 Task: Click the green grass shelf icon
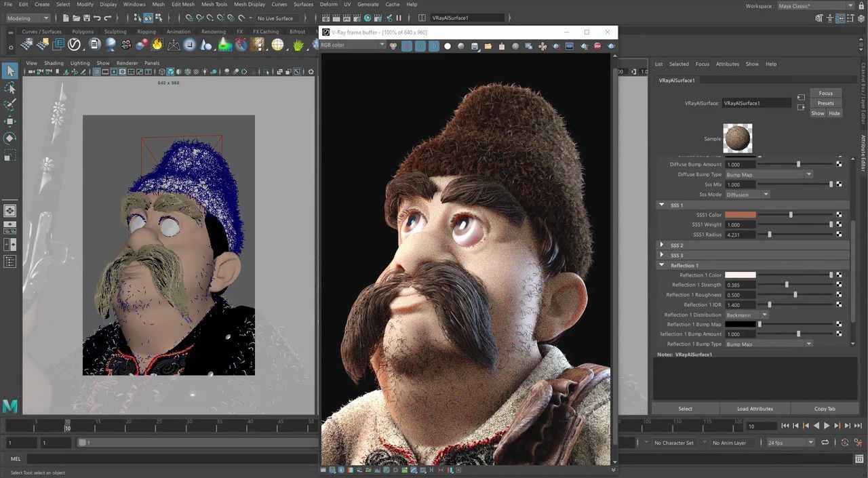point(298,45)
